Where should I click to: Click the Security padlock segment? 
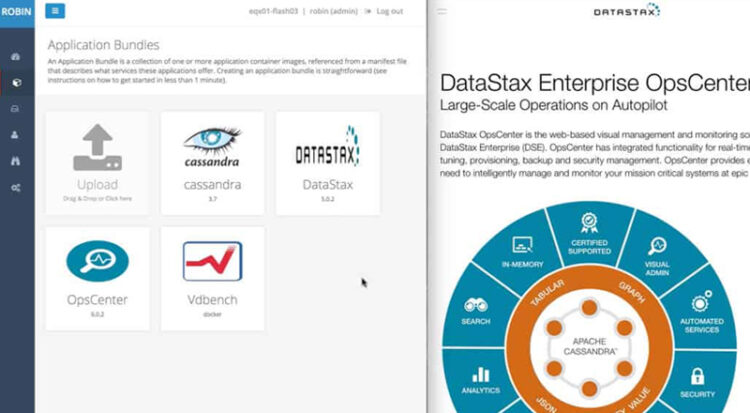(697, 383)
